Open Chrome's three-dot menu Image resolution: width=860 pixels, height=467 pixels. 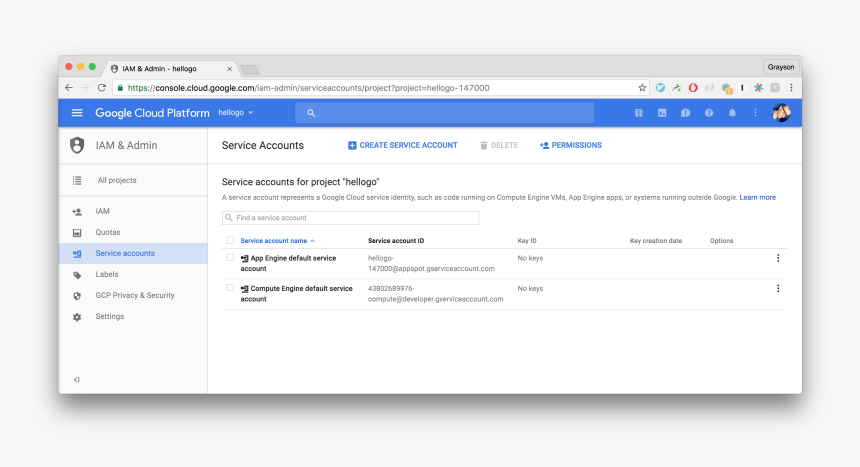[x=791, y=88]
